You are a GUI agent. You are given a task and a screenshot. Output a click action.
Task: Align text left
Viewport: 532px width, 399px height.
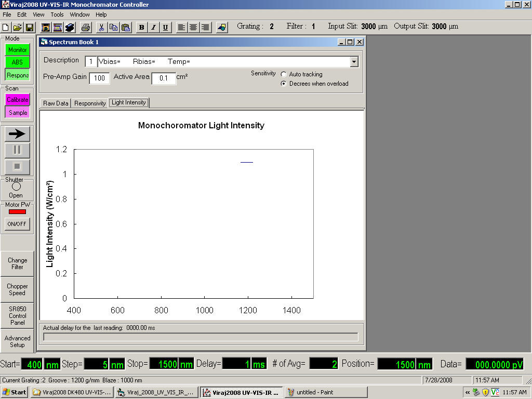pos(181,27)
